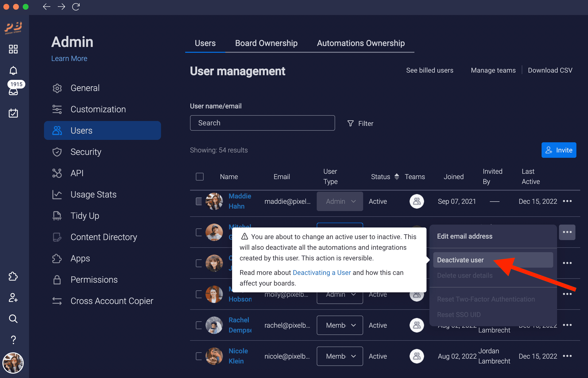
Task: Switch to Board Ownership tab
Action: click(x=266, y=43)
